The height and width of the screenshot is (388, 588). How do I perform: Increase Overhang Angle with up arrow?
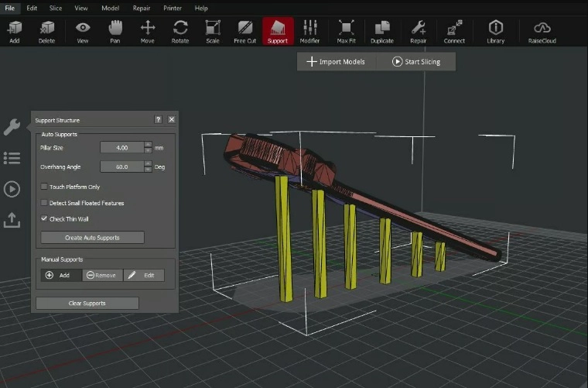click(x=148, y=163)
